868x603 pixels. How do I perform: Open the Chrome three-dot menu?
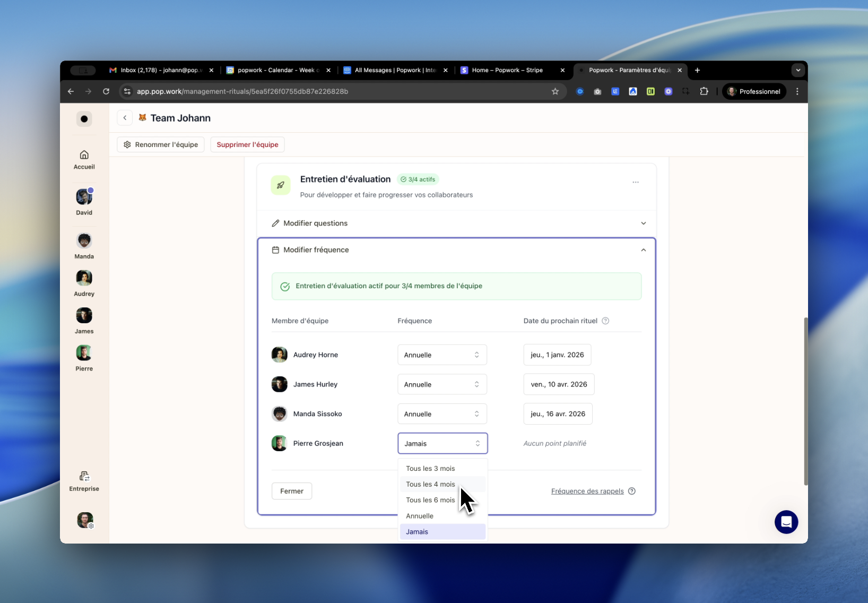point(797,91)
